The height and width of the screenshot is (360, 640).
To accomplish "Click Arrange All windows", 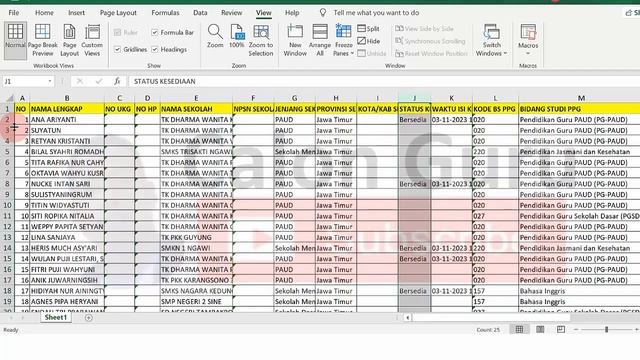I will tap(320, 40).
